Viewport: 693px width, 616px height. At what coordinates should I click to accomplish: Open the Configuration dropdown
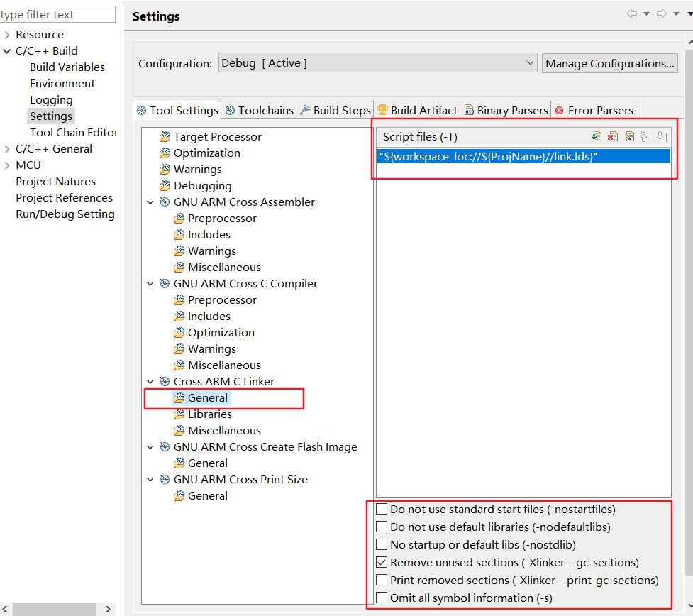point(378,63)
